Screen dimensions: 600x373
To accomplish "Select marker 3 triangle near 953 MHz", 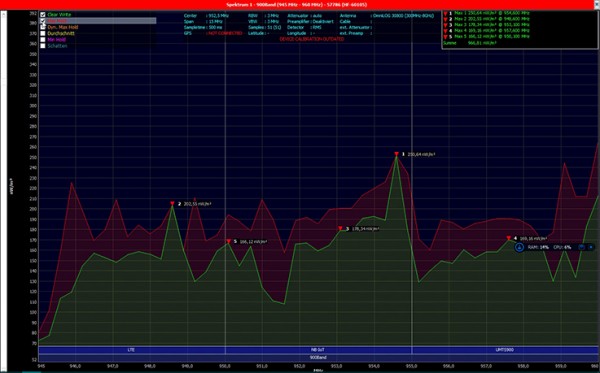I will pos(340,228).
